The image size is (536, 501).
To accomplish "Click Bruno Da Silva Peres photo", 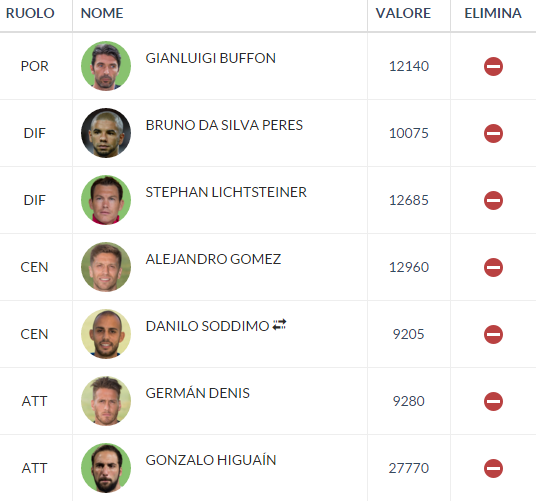I will click(106, 133).
